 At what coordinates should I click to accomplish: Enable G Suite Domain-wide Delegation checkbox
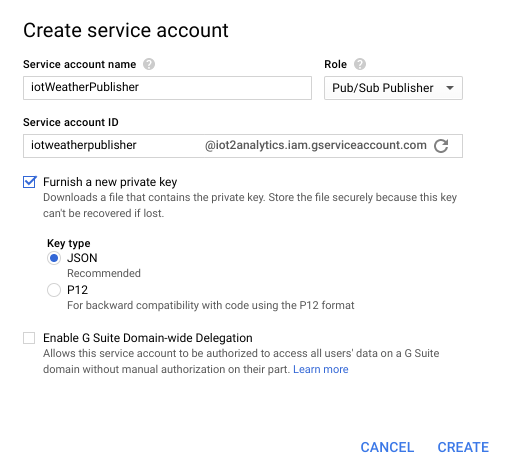point(29,338)
